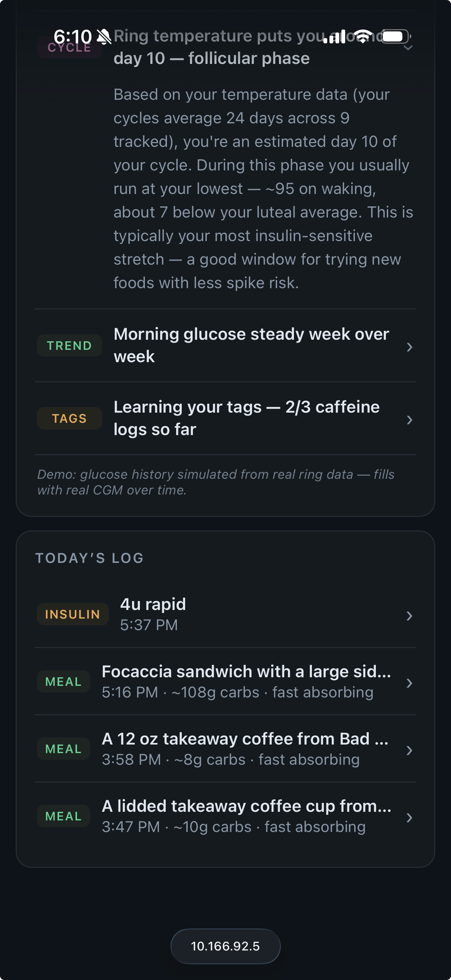Open lidded takeaway coffee cup chevron
The image size is (451, 980).
[409, 817]
